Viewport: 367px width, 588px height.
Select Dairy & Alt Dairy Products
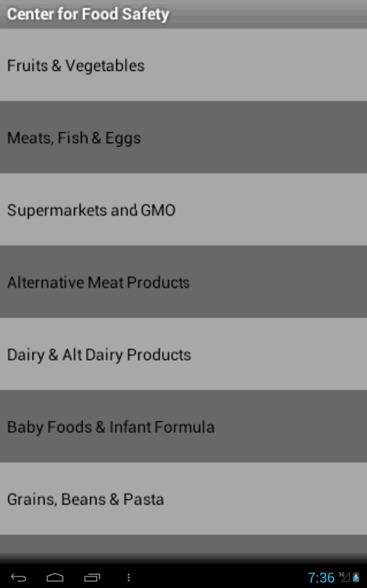[183, 354]
